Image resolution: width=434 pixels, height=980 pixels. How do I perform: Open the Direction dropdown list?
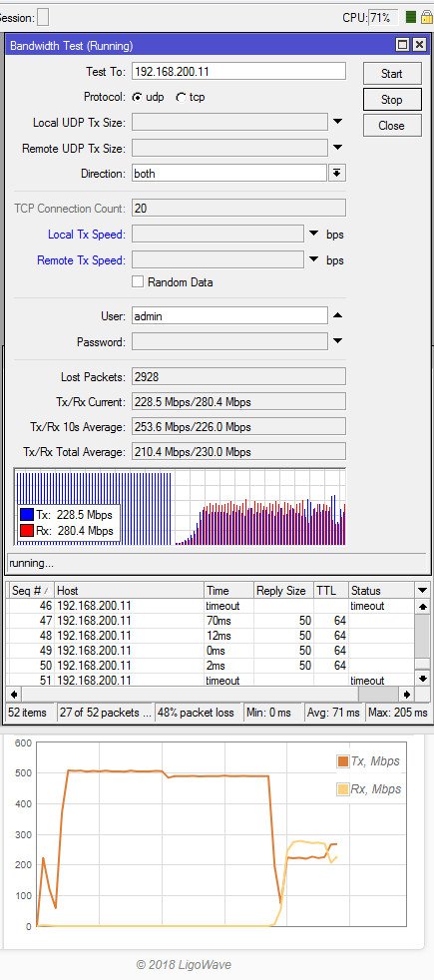point(337,173)
